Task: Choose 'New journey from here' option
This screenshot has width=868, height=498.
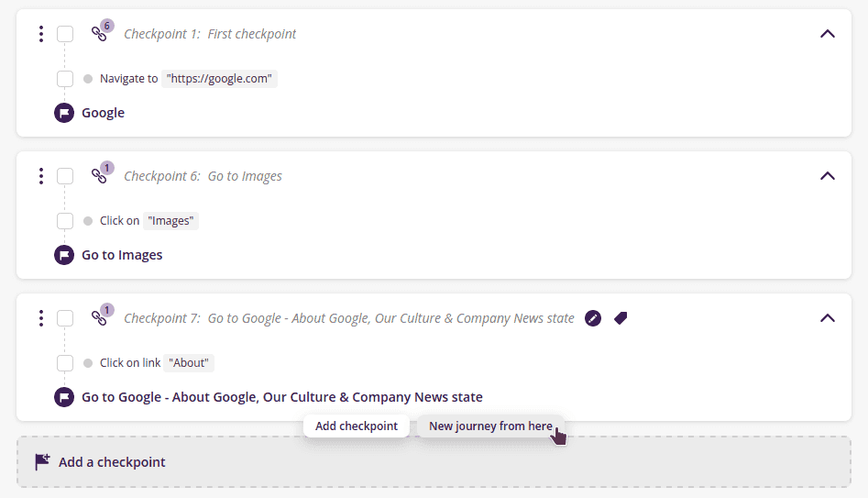Action: [x=490, y=426]
